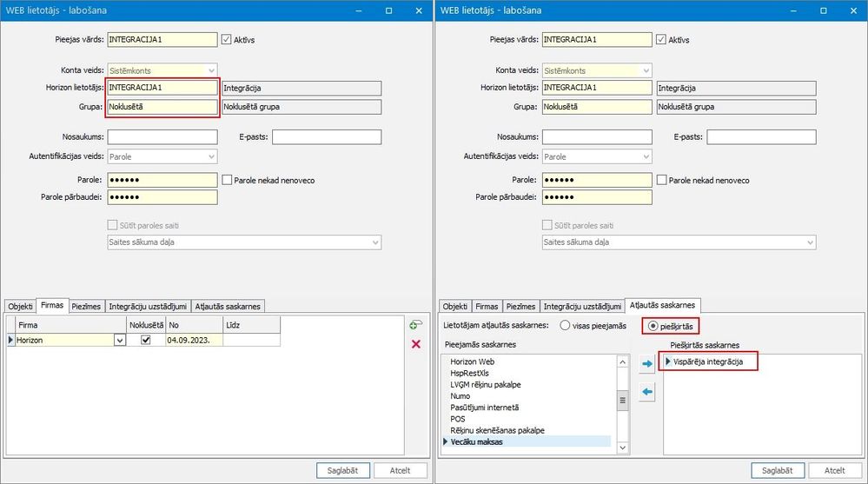This screenshot has width=868, height=484.
Task: Focus Parole pārbaudei field in right window
Action: click(x=597, y=197)
